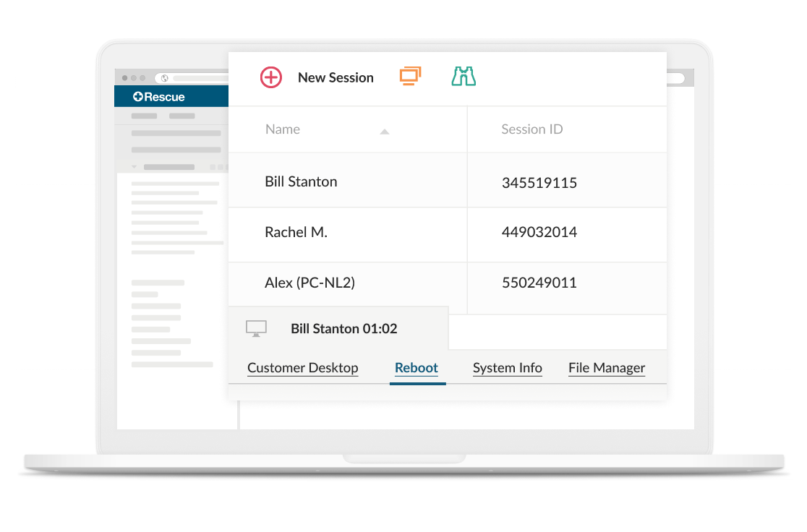The height and width of the screenshot is (532, 807).
Task: Select the Bill Stanton session row
Action: (301, 181)
